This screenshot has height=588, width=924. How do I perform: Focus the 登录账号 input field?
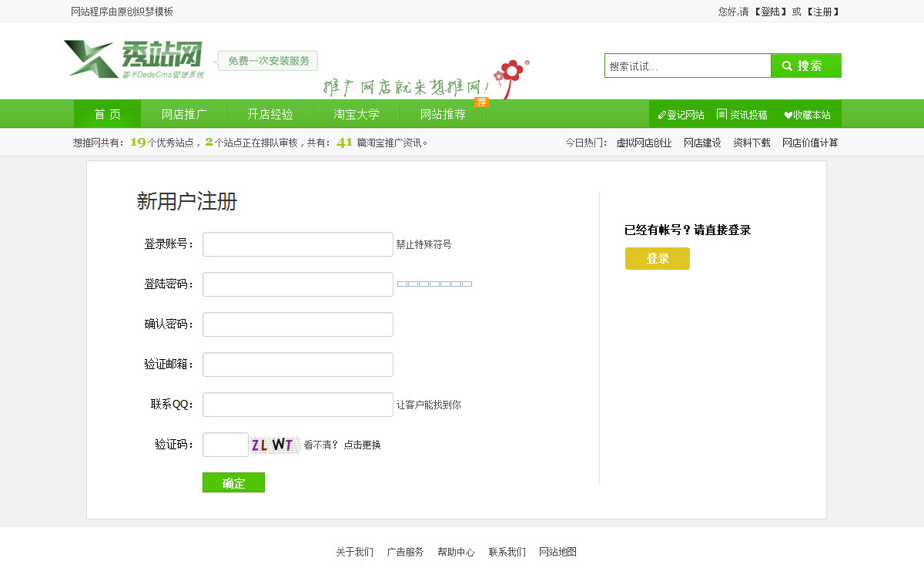click(x=297, y=244)
